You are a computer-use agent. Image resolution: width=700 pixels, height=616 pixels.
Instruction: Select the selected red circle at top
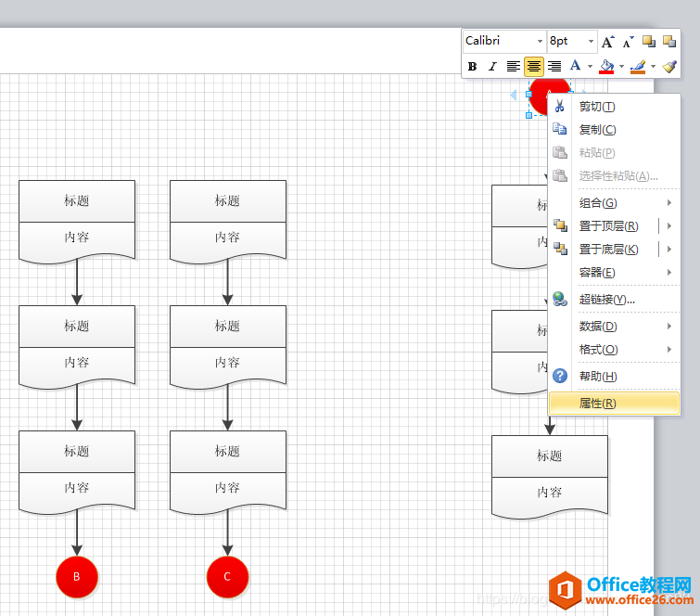tap(540, 96)
